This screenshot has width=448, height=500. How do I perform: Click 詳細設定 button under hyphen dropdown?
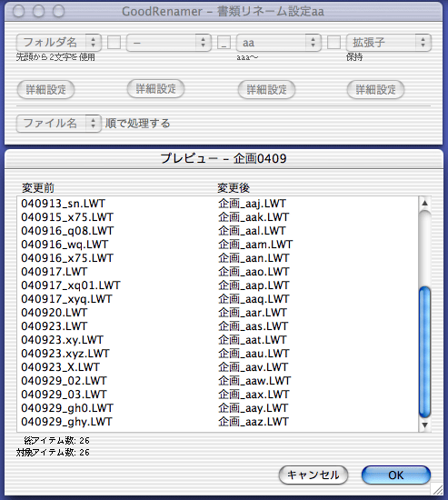155,89
